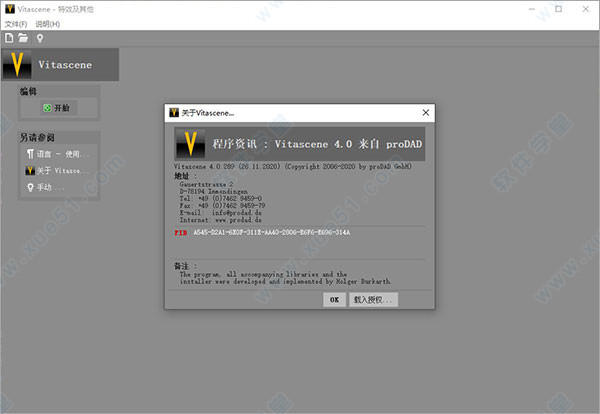Click the D-78194 Immendingen line
Image resolution: width=600 pixels, height=414 pixels.
[x=214, y=191]
